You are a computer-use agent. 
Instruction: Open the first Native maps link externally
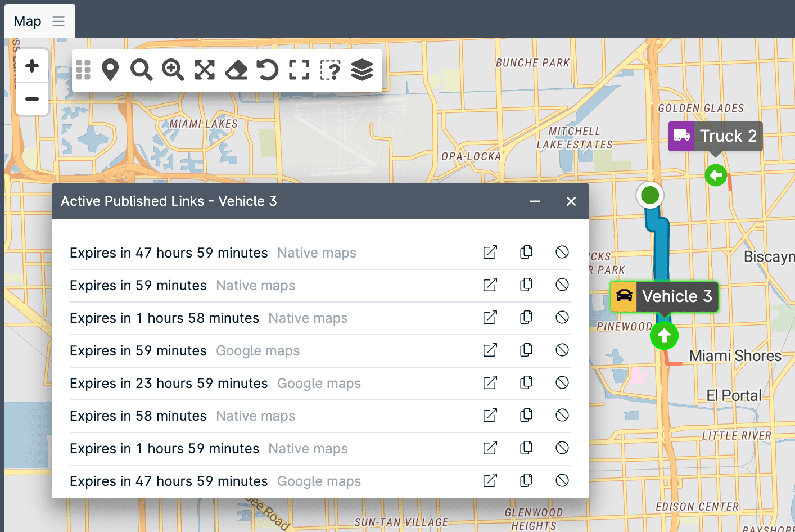point(490,253)
